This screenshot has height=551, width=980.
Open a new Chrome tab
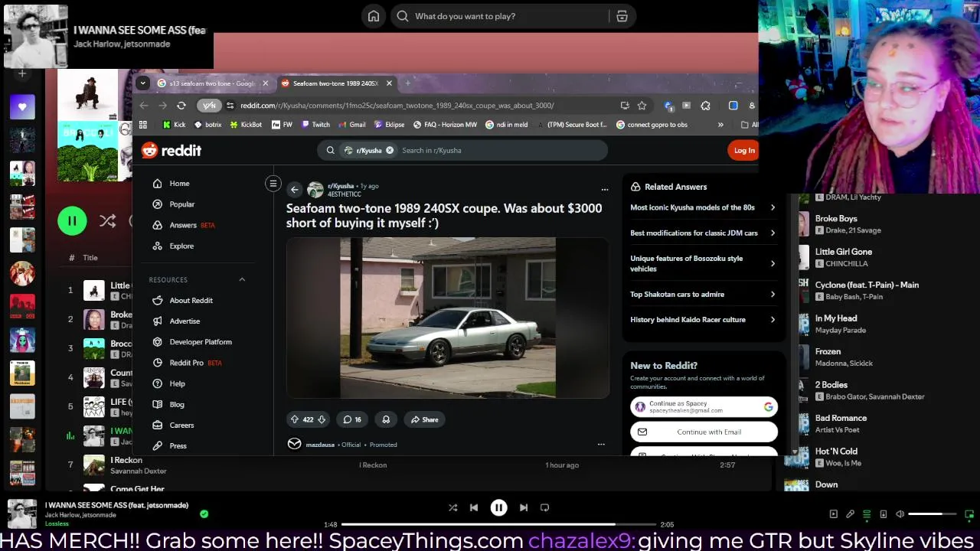click(407, 83)
